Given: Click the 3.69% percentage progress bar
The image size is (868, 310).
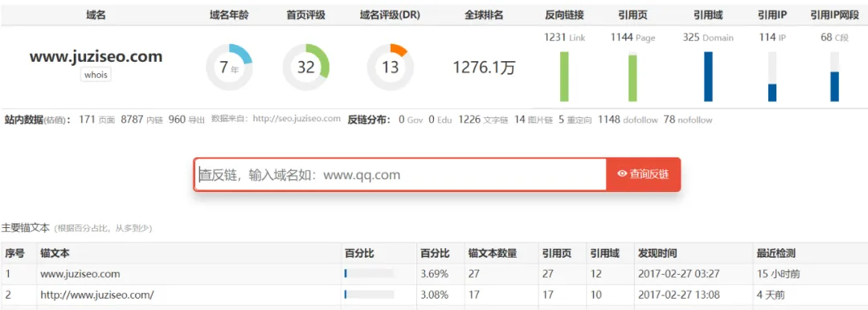Looking at the screenshot, I should click(x=369, y=274).
